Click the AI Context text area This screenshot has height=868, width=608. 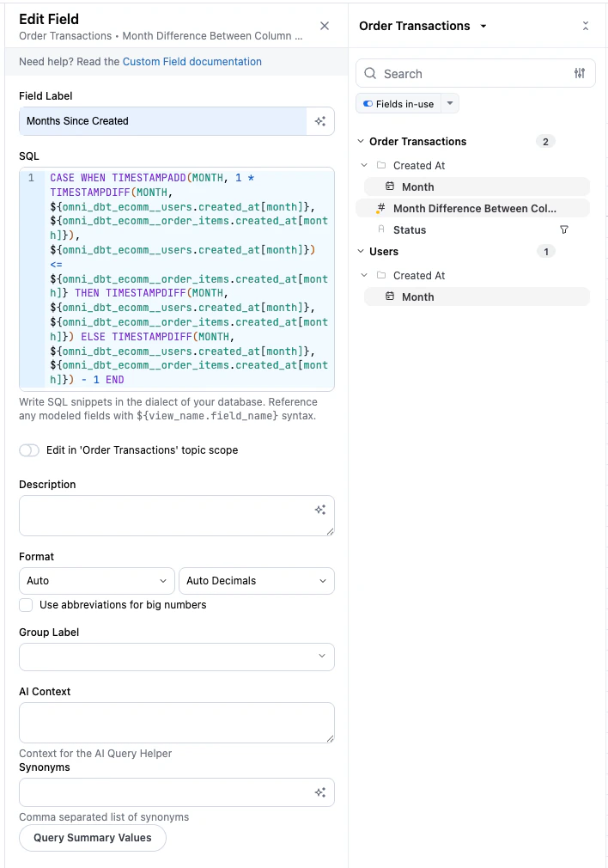click(x=177, y=723)
